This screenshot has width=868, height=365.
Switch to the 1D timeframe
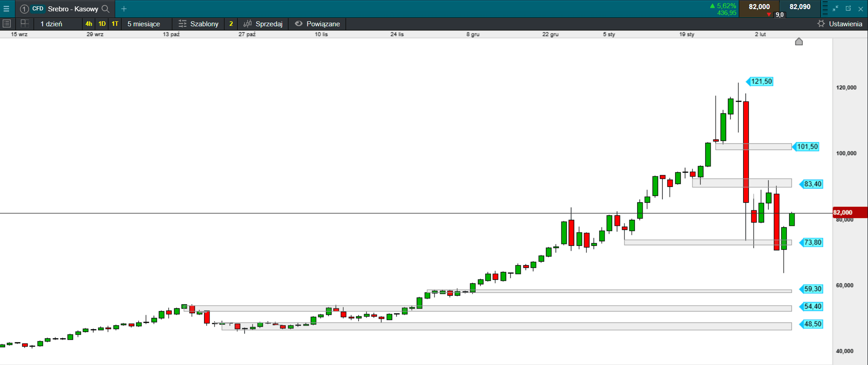pyautogui.click(x=102, y=24)
